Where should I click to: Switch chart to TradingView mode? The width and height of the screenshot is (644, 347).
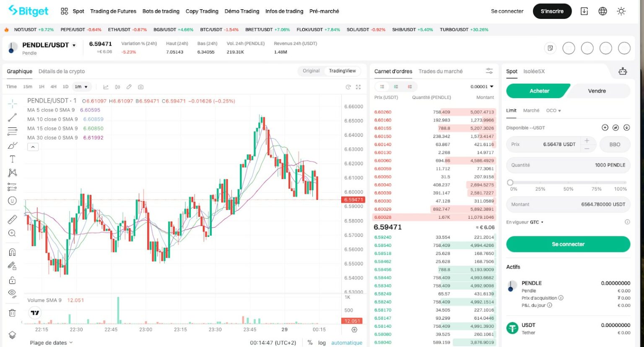[x=343, y=71]
